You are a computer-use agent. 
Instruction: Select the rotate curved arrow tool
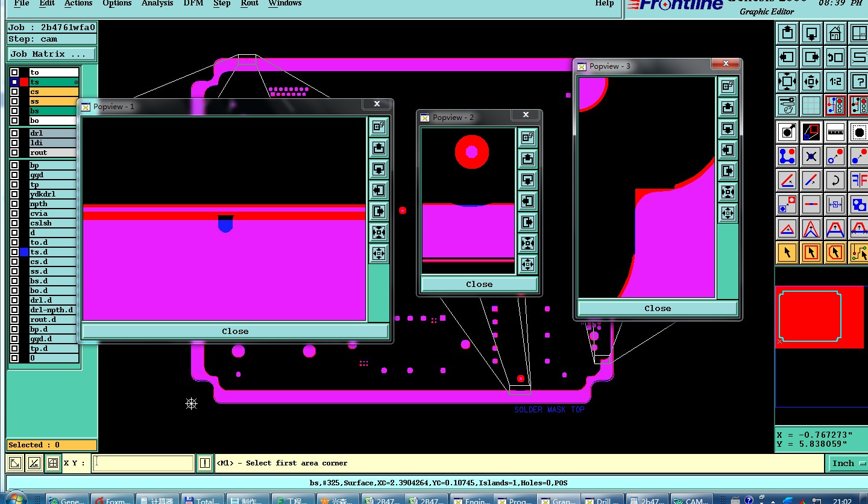(x=835, y=180)
